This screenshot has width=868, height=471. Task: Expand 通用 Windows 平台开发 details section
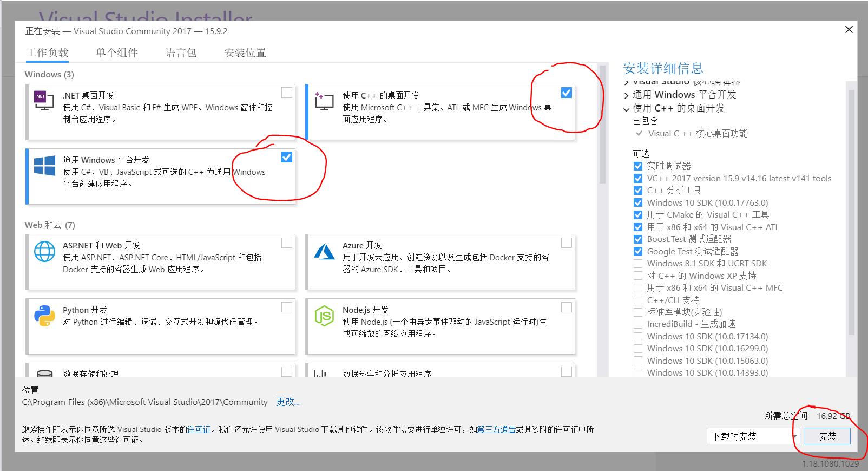(626, 95)
